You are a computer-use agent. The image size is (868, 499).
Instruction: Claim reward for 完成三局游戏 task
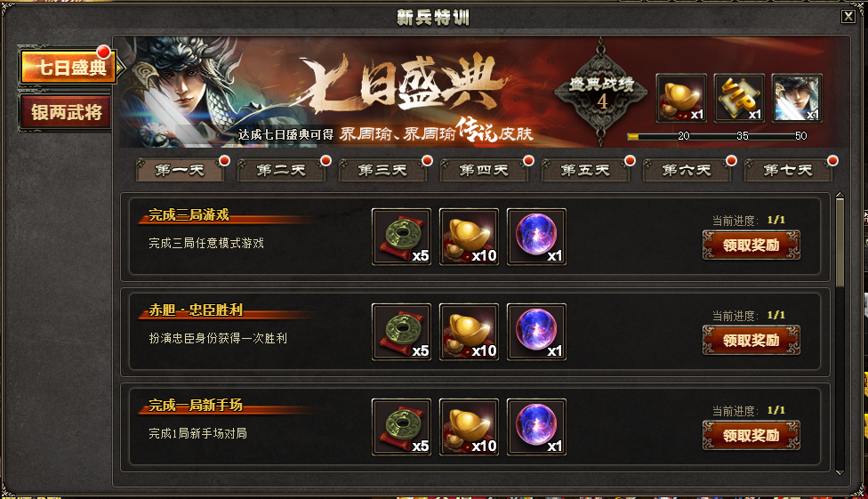pos(751,245)
